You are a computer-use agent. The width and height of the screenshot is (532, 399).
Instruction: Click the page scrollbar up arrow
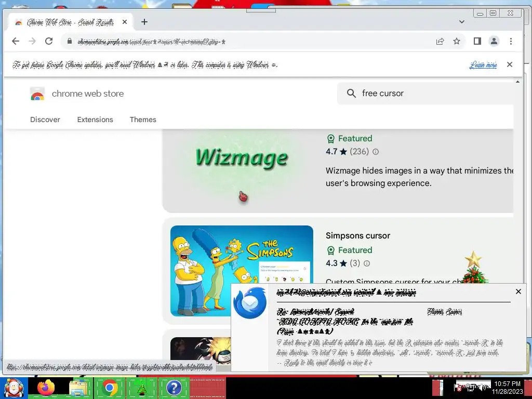[x=517, y=82]
